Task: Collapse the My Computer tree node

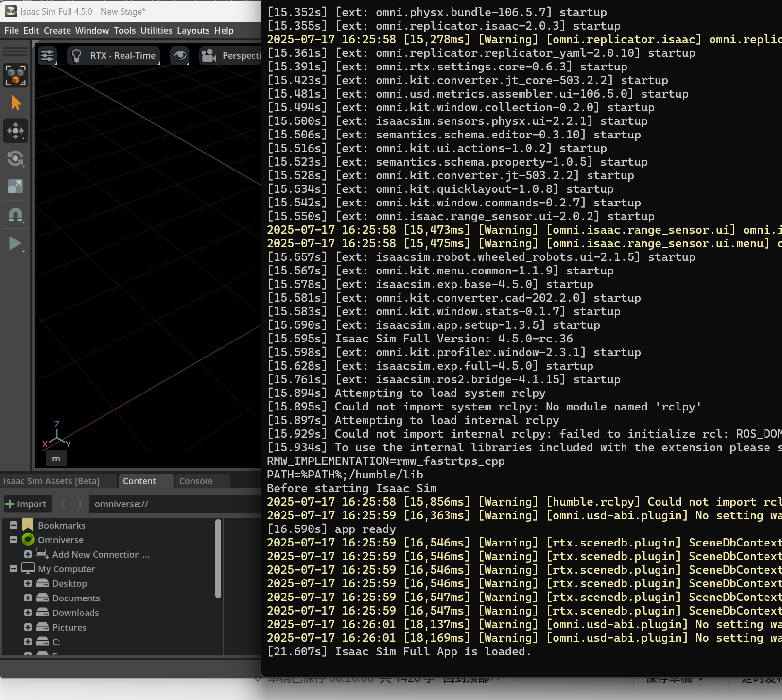Action: 14,568
